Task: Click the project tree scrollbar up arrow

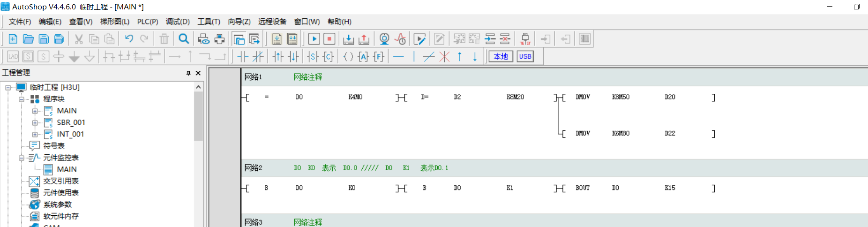Action: coord(198,87)
